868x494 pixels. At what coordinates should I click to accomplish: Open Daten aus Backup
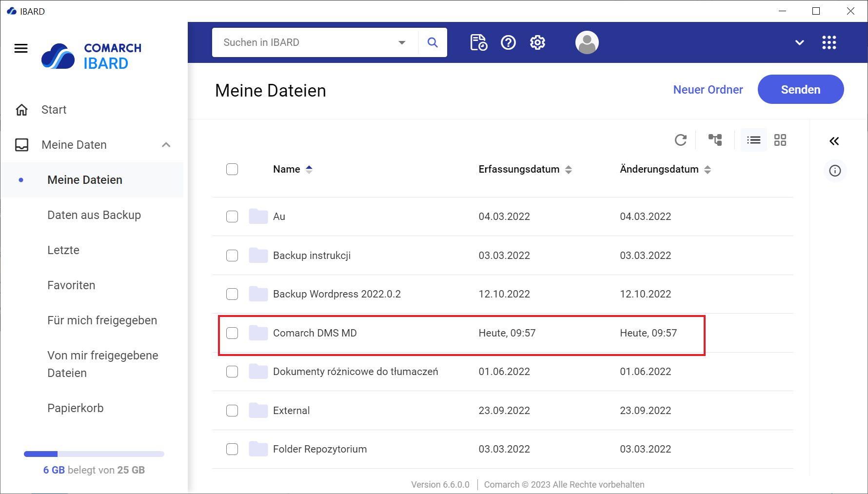tap(94, 215)
